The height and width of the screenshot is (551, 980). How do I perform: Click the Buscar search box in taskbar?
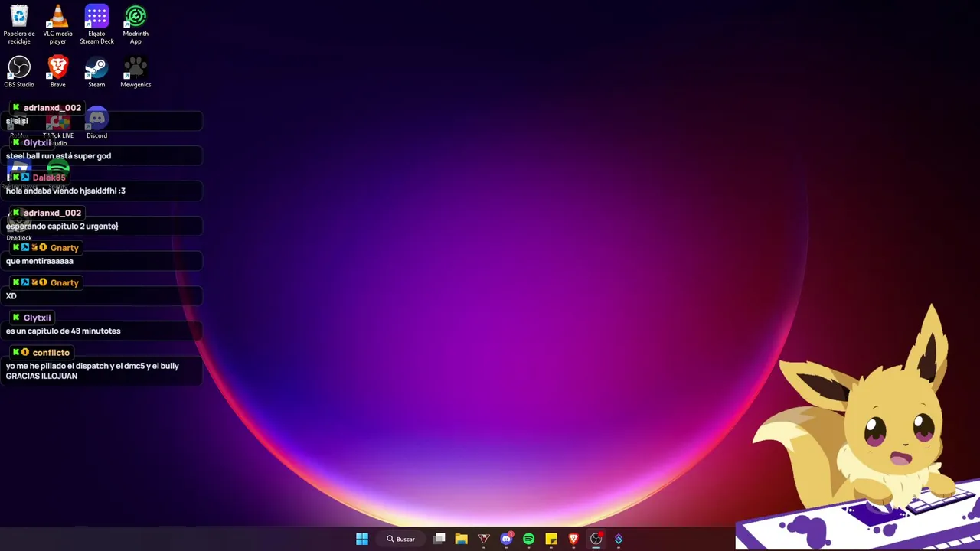click(401, 539)
